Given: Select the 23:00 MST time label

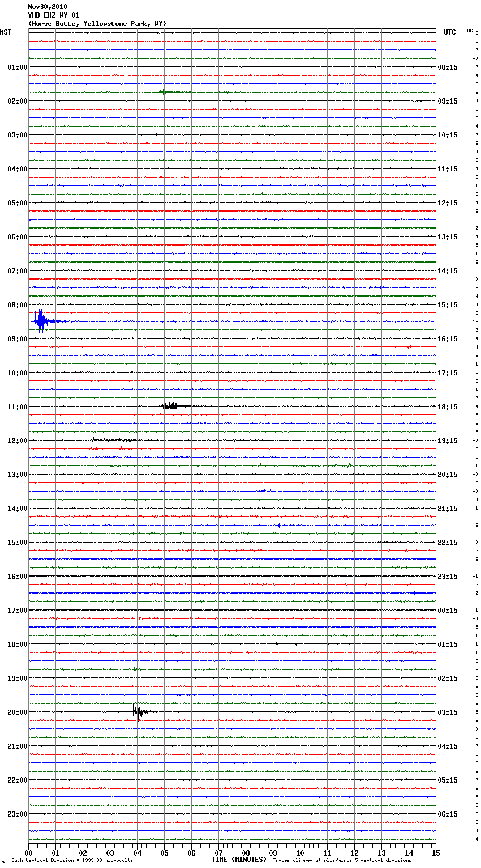Looking at the screenshot, I should tap(17, 814).
